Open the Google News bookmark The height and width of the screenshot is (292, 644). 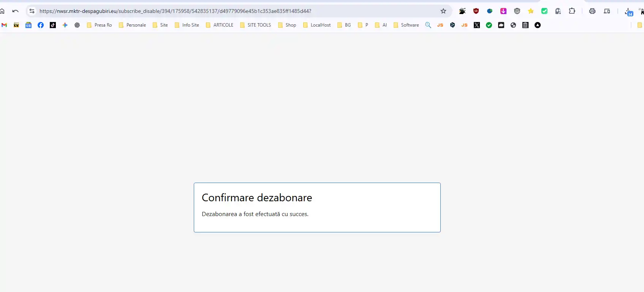28,25
